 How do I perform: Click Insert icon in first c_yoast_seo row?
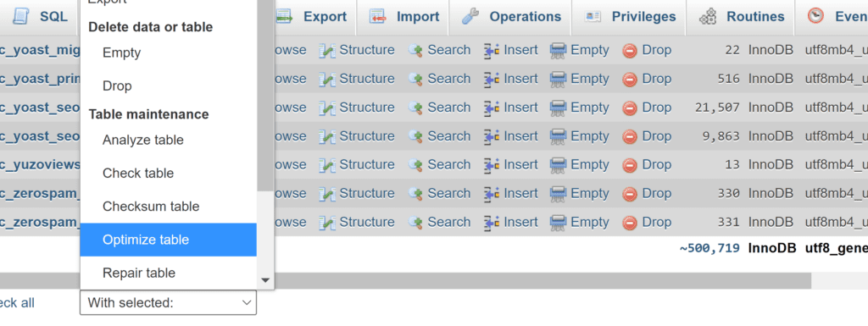pos(492,108)
